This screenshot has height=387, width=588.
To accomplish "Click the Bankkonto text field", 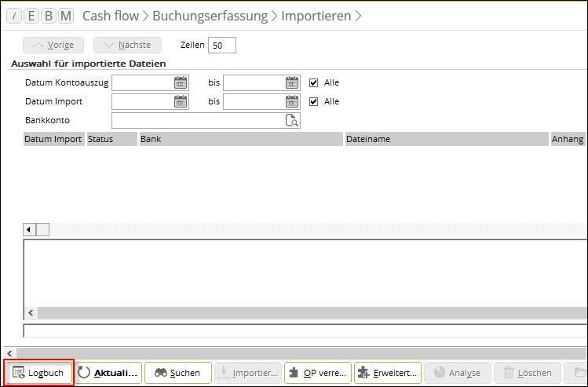I will pos(196,120).
